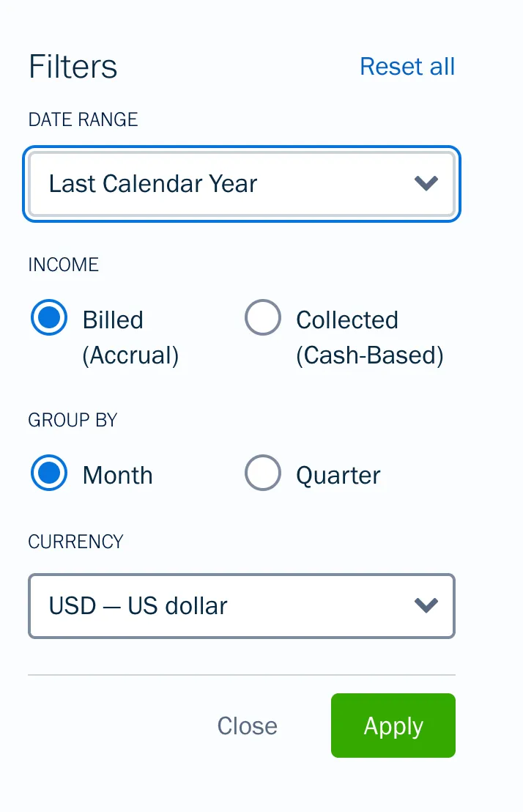The image size is (523, 812).
Task: Click the Collected (Cash-Based) text label
Action: [369, 337]
